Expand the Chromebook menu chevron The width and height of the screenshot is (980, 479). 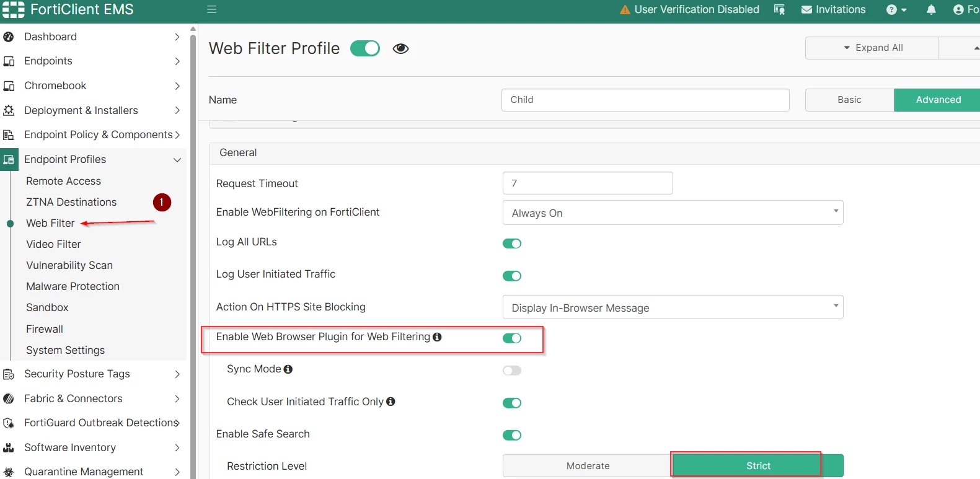tap(177, 86)
